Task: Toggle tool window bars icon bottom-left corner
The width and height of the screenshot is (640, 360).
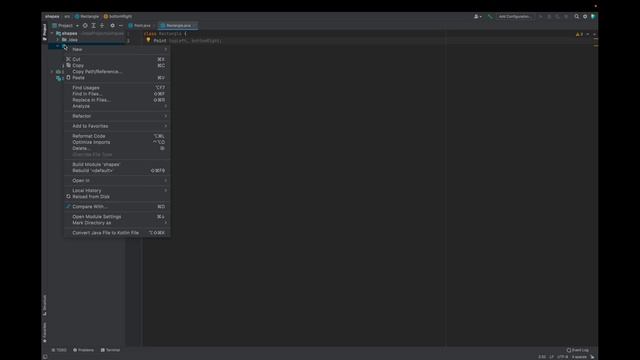Action: 45,356
